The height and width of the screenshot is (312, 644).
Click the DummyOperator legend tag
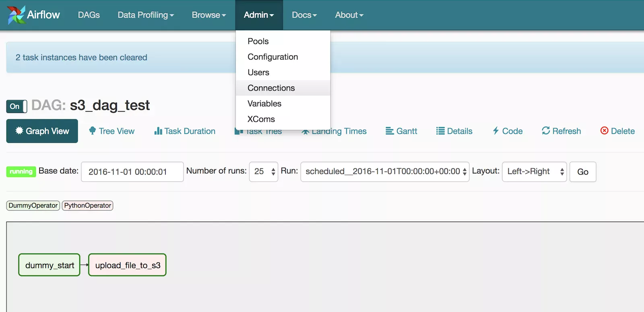click(x=33, y=206)
